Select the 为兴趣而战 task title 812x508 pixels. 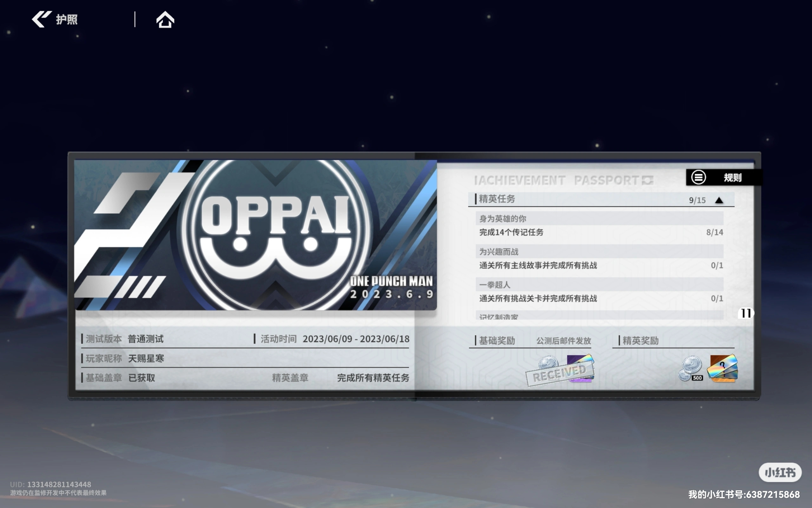(x=499, y=252)
